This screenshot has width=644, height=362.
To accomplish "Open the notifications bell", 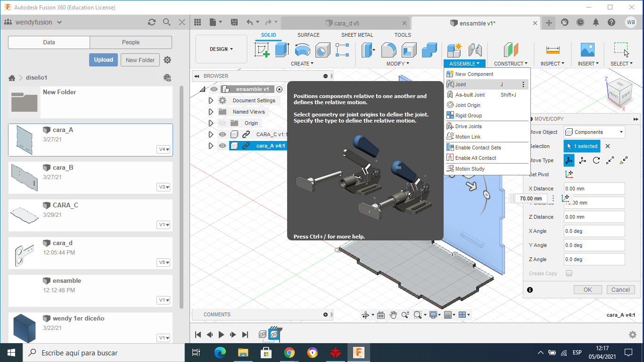I will coord(596,22).
